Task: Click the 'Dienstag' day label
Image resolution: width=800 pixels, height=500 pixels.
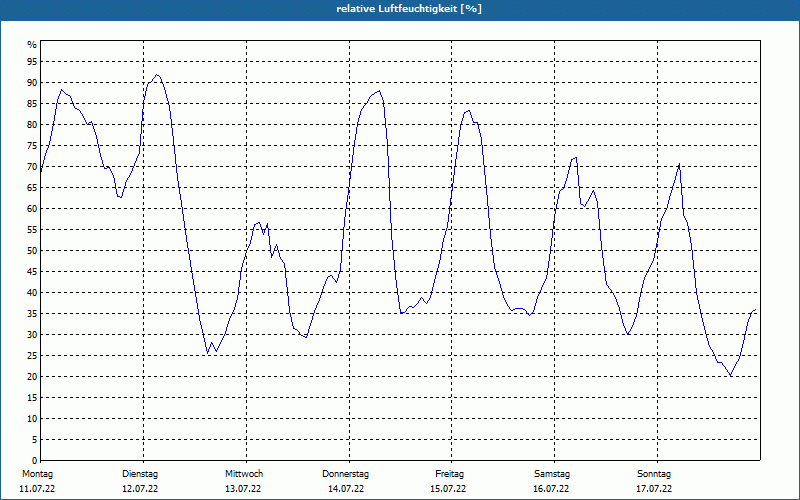Action: (140, 474)
